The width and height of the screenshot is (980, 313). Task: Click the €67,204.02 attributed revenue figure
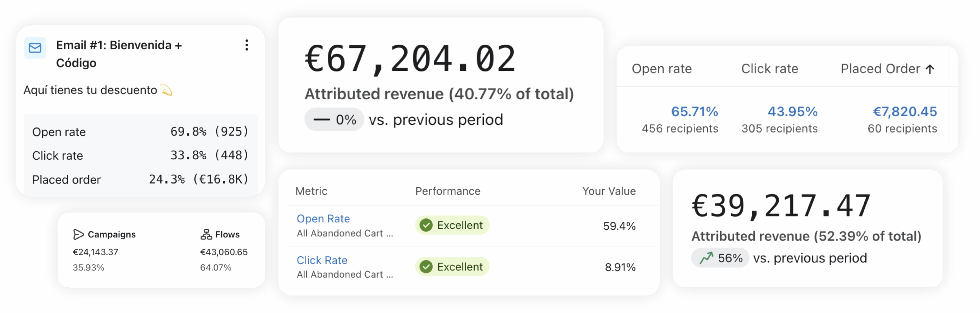pos(410,59)
